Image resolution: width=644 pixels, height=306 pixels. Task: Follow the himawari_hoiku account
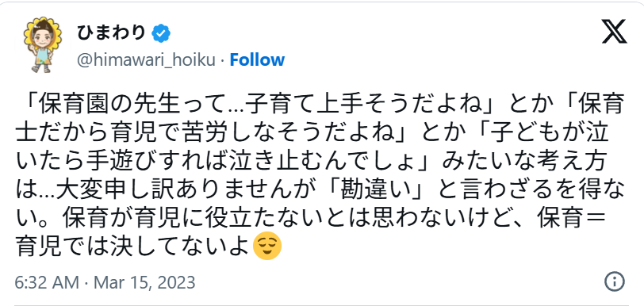[x=257, y=60]
